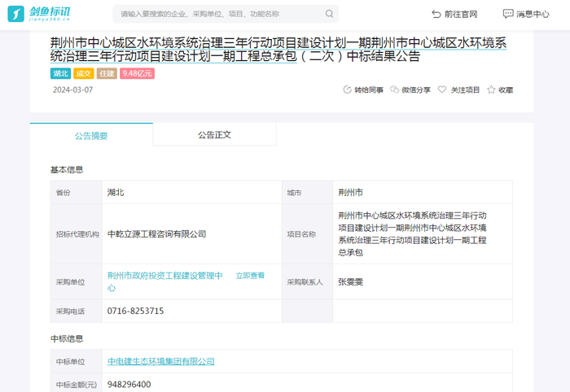Open 消息中心
This screenshot has width=570, height=392.
tap(533, 14)
